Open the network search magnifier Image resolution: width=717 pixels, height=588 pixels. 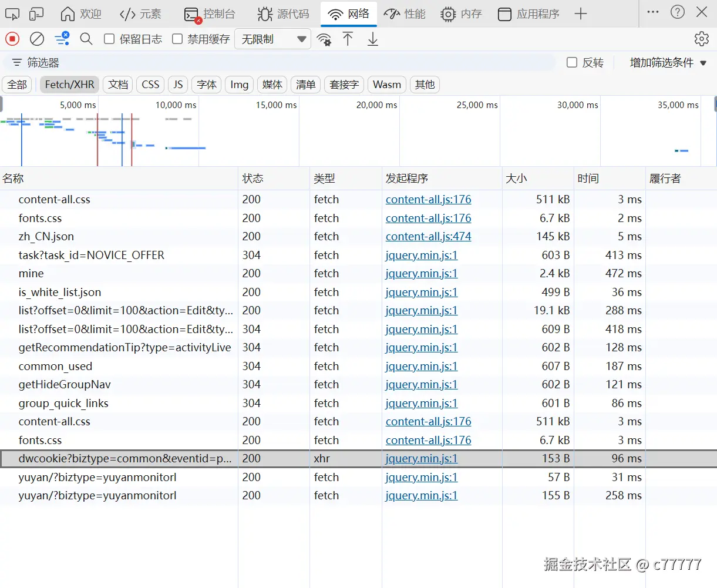point(86,39)
